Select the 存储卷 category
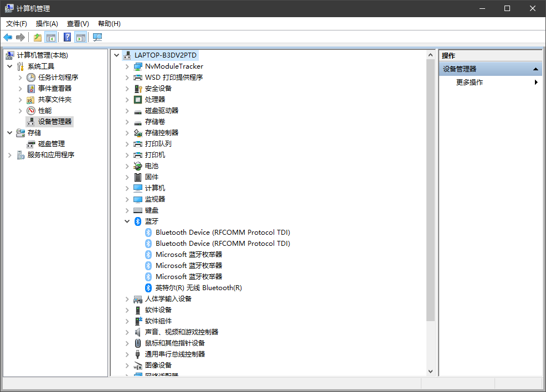This screenshot has height=392, width=546. click(x=155, y=121)
